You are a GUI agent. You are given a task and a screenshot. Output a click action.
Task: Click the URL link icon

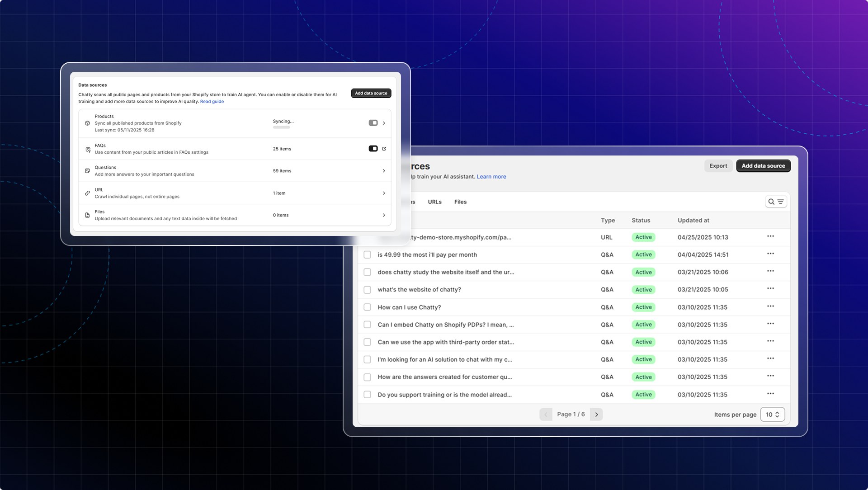click(x=87, y=193)
